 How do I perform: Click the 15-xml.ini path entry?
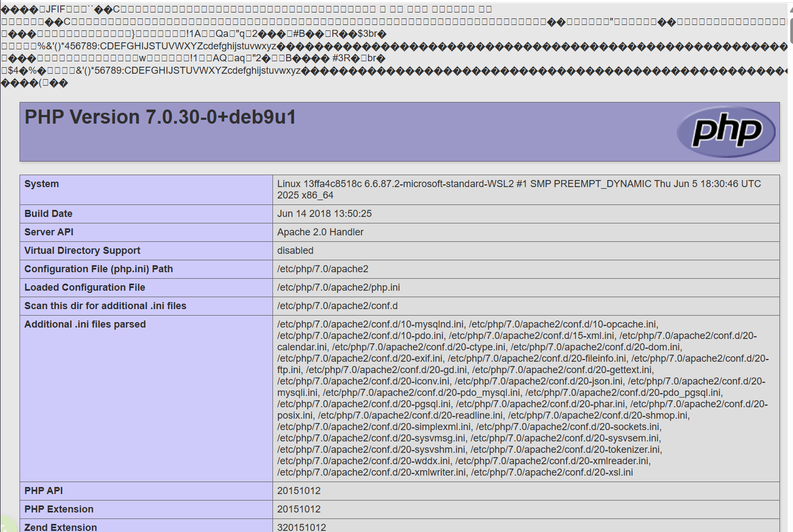531,336
